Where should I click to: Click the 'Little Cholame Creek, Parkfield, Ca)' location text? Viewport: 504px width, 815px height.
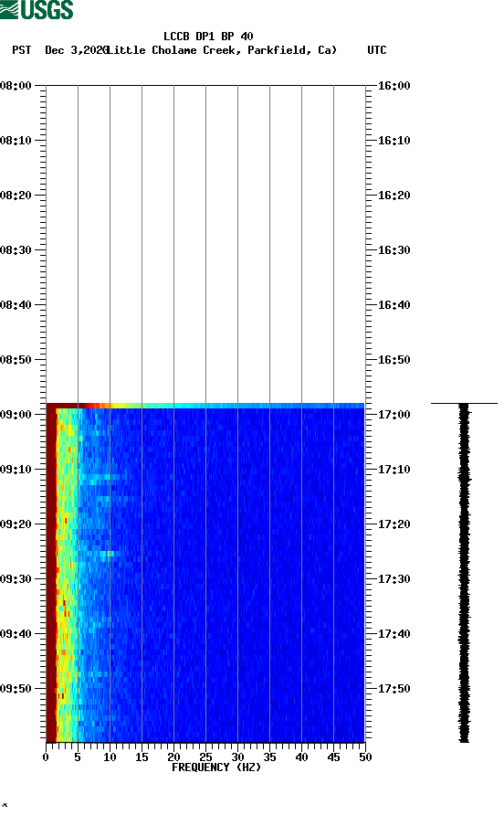(x=222, y=50)
